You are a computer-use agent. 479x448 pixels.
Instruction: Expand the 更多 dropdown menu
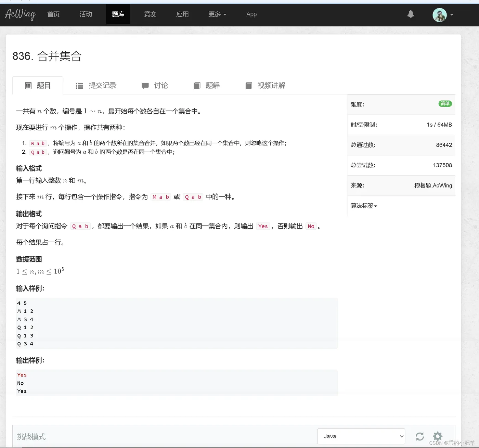coord(217,14)
